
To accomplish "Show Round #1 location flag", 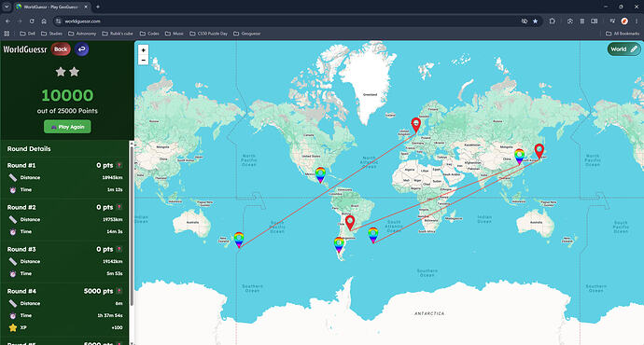I will (x=119, y=165).
